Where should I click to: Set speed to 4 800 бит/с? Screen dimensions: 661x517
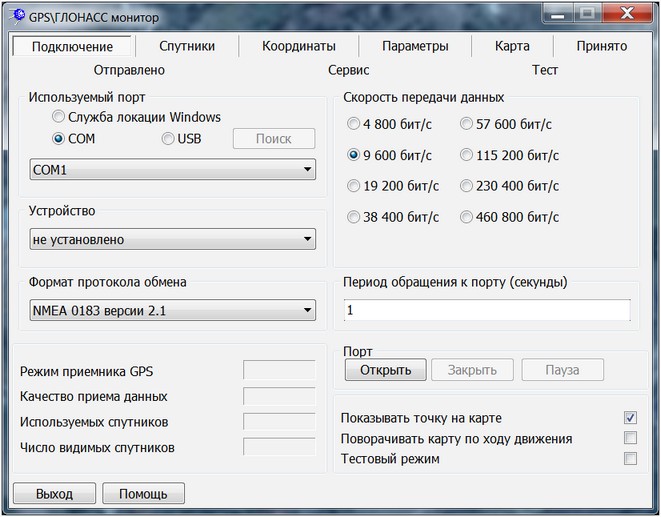point(354,125)
